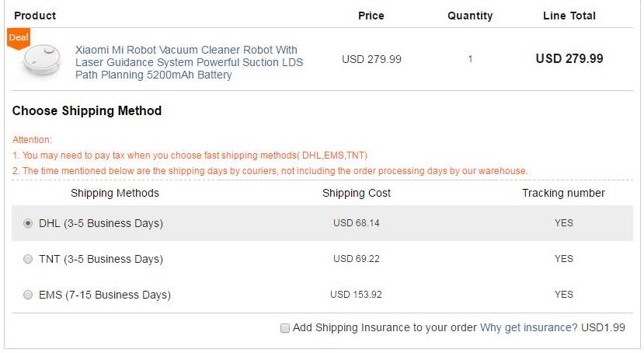Open the robot vacuum product thumbnail
Image resolution: width=644 pixels, height=353 pixels.
pyautogui.click(x=40, y=60)
